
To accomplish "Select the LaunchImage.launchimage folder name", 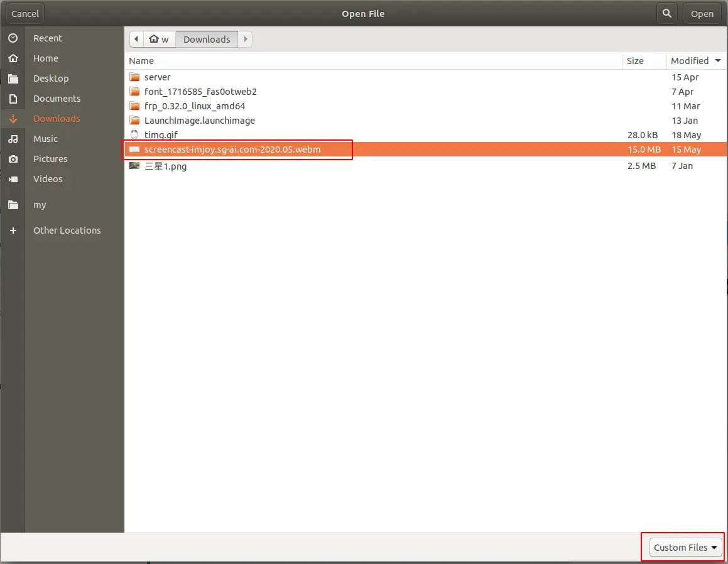I will (200, 120).
